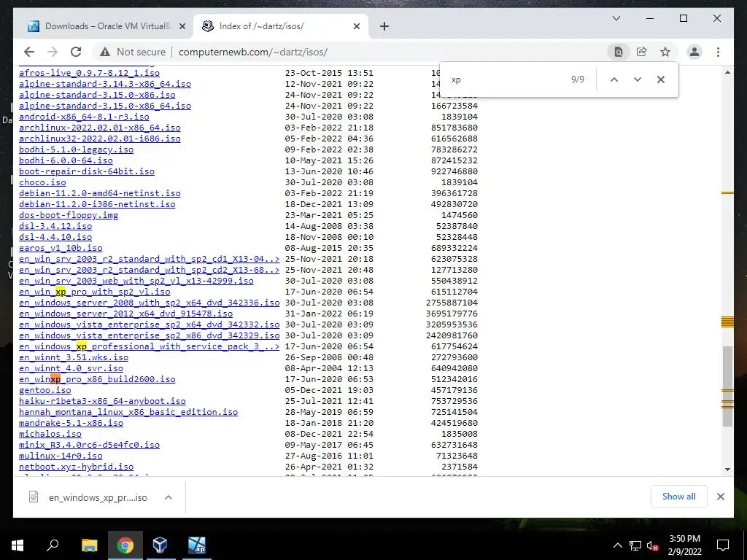Open debian-11.2.0-amd64-netinst.iso link
747x560 pixels.
99,193
